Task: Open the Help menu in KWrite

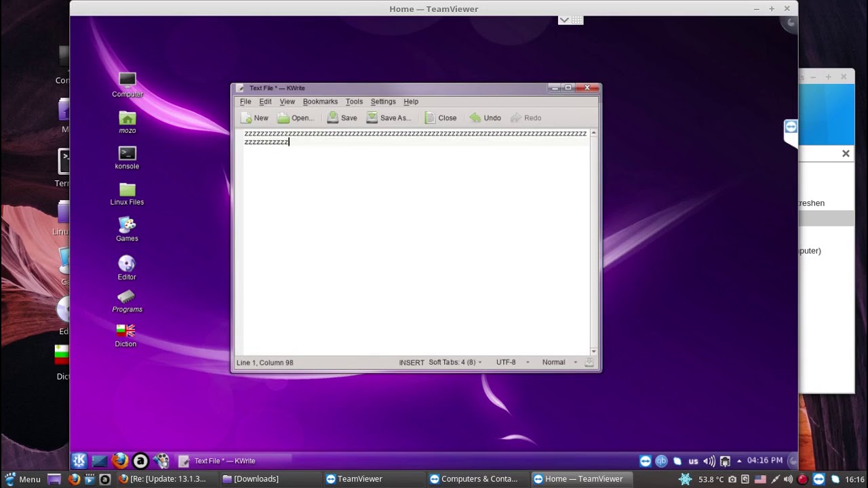Action: [411, 102]
